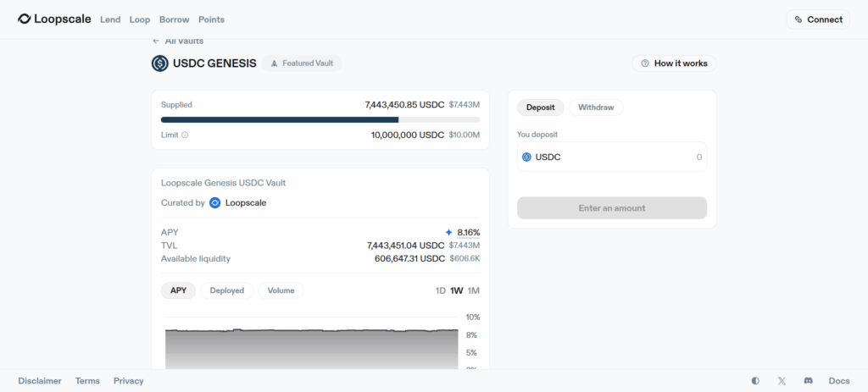The width and height of the screenshot is (868, 392).
Task: Open the Terms link
Action: (87, 381)
